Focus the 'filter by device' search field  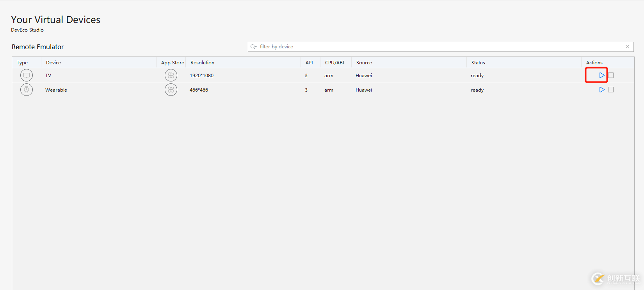tap(441, 47)
